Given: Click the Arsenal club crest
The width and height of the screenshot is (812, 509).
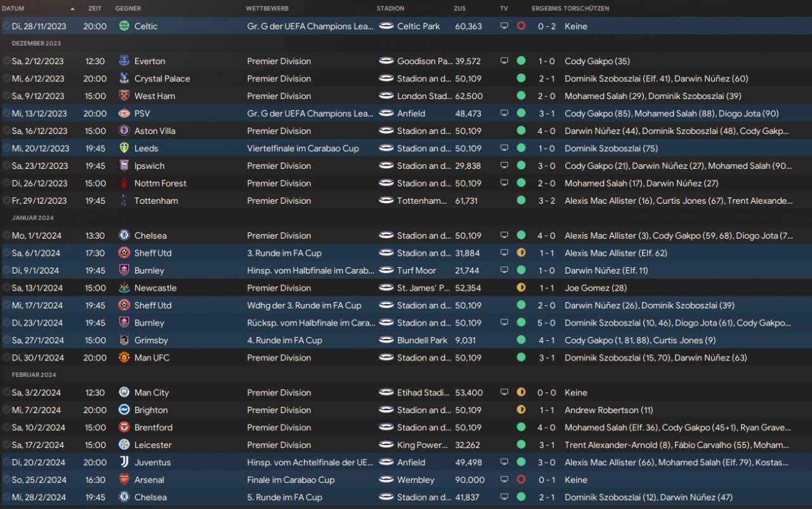Looking at the screenshot, I should [124, 480].
